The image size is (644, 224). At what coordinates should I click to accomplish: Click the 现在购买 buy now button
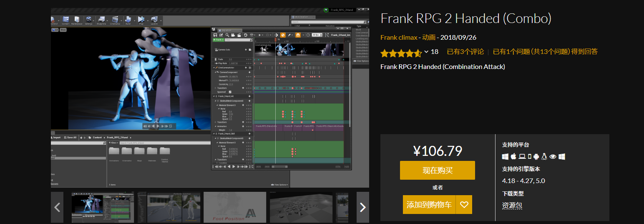[x=437, y=171]
